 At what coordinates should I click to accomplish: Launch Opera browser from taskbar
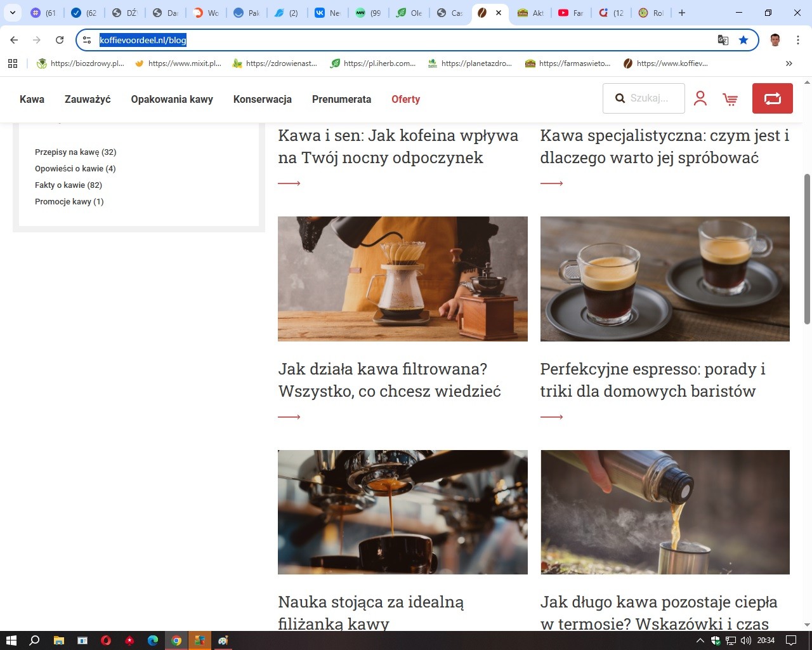pyautogui.click(x=106, y=640)
